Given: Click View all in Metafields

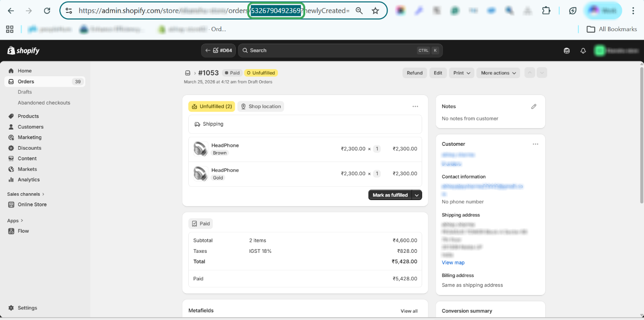Looking at the screenshot, I should 409,311.
